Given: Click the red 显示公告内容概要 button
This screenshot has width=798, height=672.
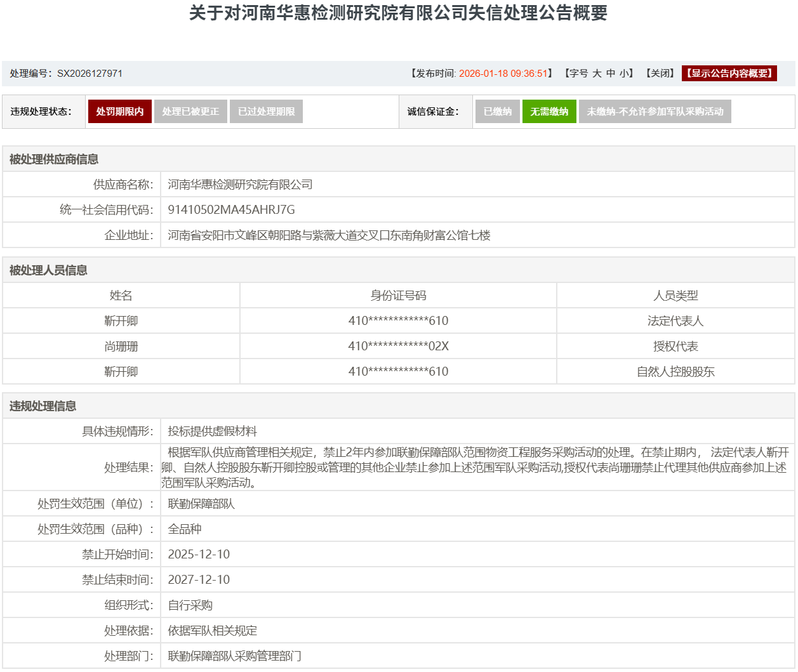Looking at the screenshot, I should (x=729, y=74).
